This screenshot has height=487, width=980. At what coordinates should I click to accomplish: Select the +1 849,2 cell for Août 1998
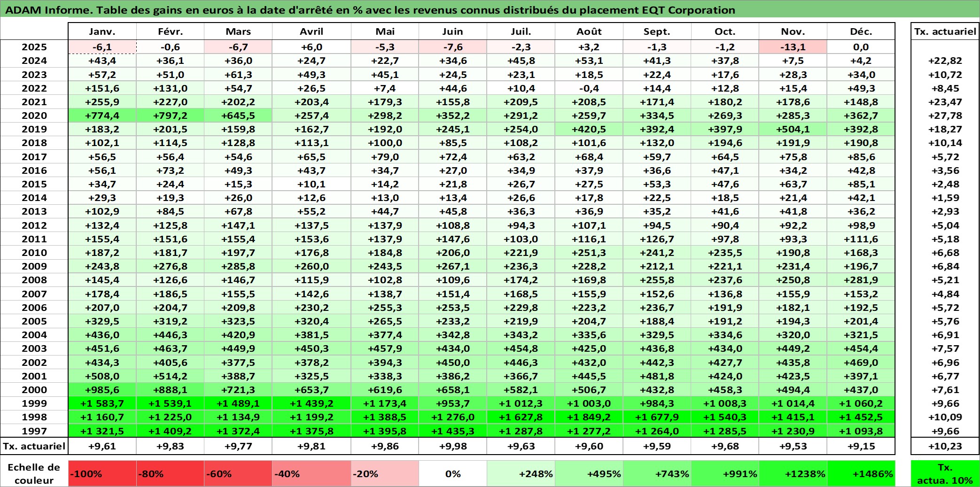click(x=589, y=417)
